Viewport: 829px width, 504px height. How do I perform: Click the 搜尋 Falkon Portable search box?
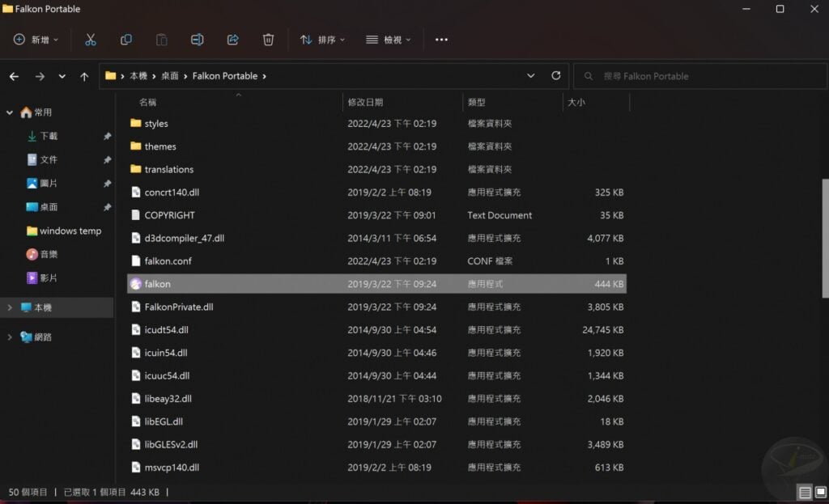[696, 76]
